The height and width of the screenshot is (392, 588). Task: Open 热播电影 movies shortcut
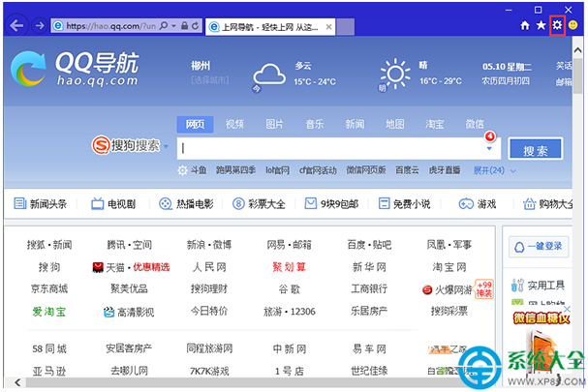186,204
